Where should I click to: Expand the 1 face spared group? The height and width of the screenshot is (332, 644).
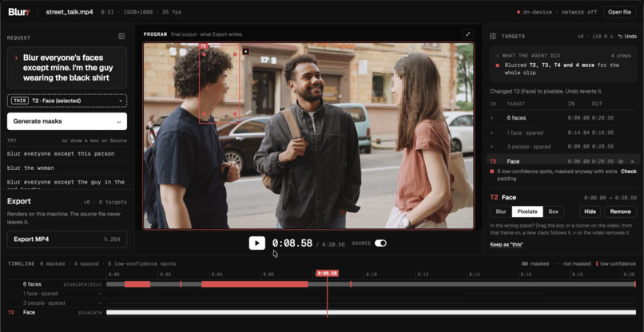coord(491,133)
